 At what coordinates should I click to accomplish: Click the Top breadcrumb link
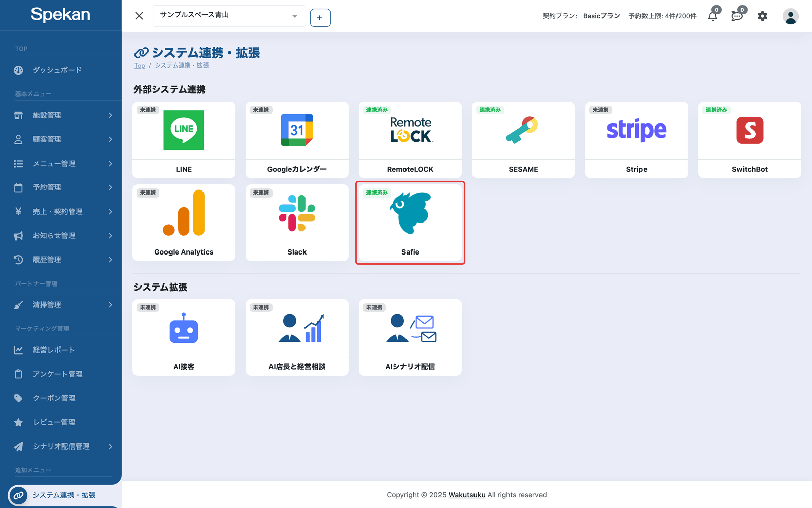pos(140,66)
